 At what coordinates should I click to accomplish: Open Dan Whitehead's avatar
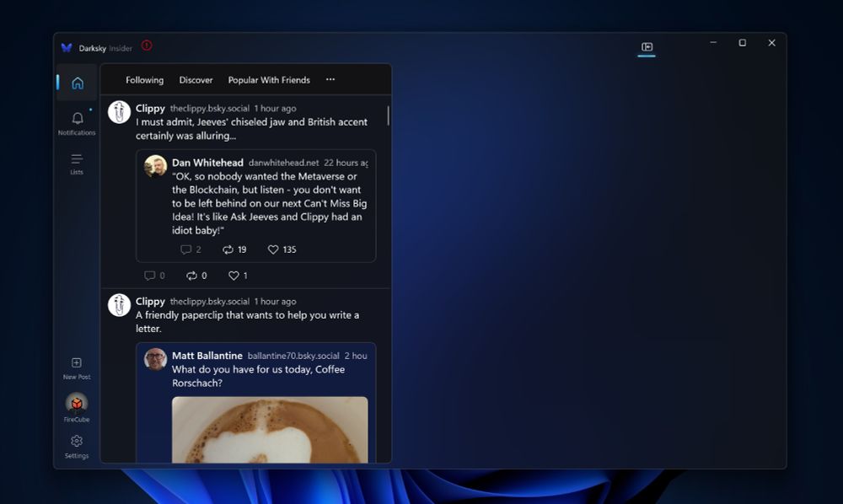[x=155, y=166]
